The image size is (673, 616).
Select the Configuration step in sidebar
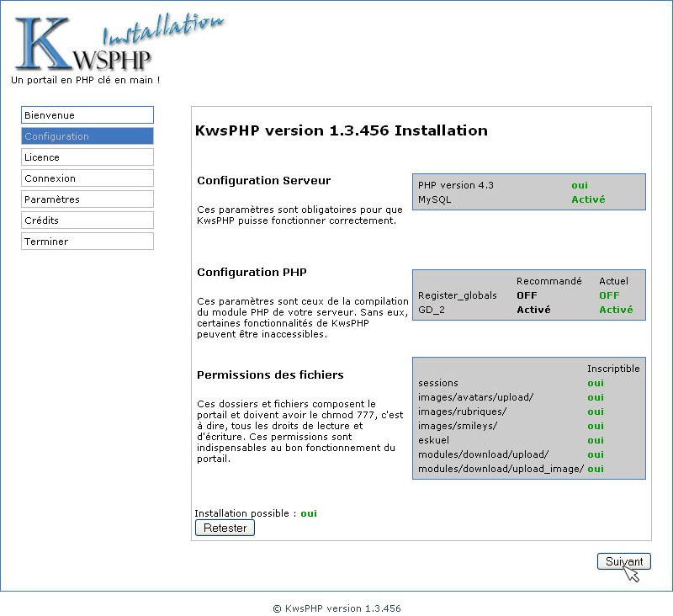(87, 136)
